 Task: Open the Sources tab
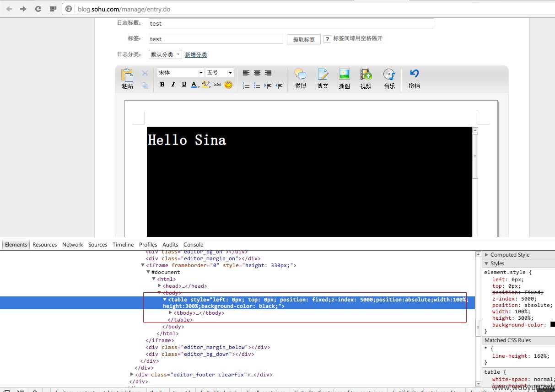pos(98,245)
